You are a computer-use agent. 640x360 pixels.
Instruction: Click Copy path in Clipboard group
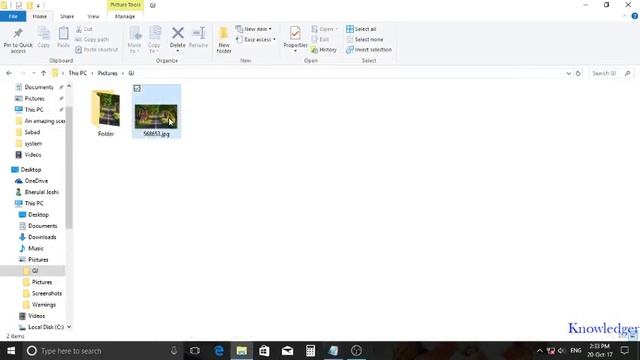pyautogui.click(x=92, y=40)
